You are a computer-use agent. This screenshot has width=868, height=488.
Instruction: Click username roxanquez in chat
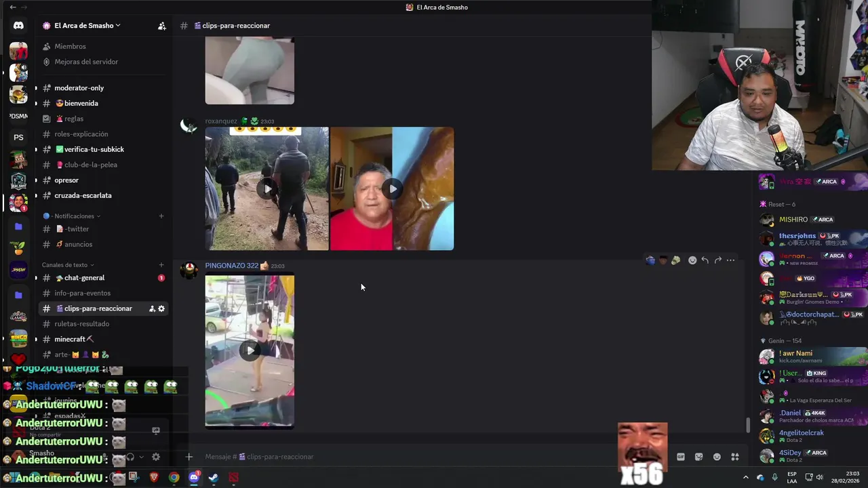click(221, 121)
